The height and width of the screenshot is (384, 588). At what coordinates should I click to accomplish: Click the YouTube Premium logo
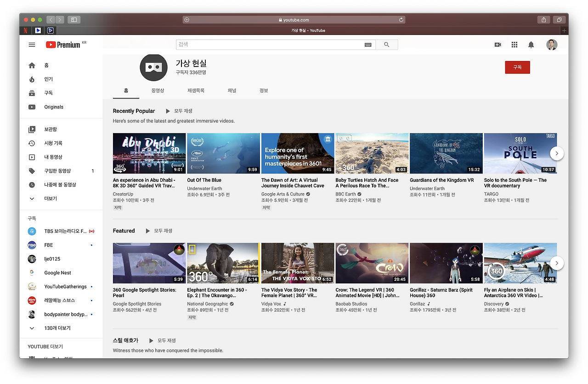[63, 45]
